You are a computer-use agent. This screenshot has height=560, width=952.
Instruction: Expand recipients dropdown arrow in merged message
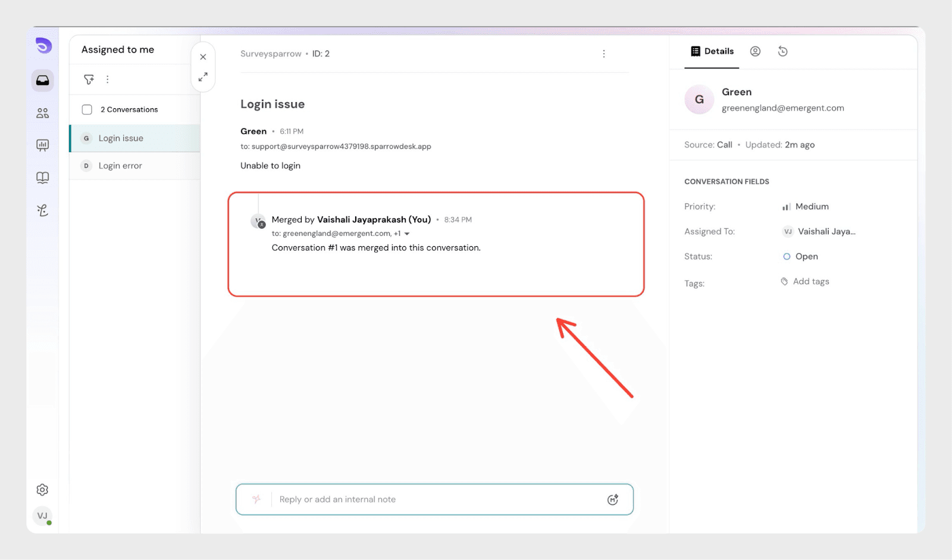[x=407, y=234]
